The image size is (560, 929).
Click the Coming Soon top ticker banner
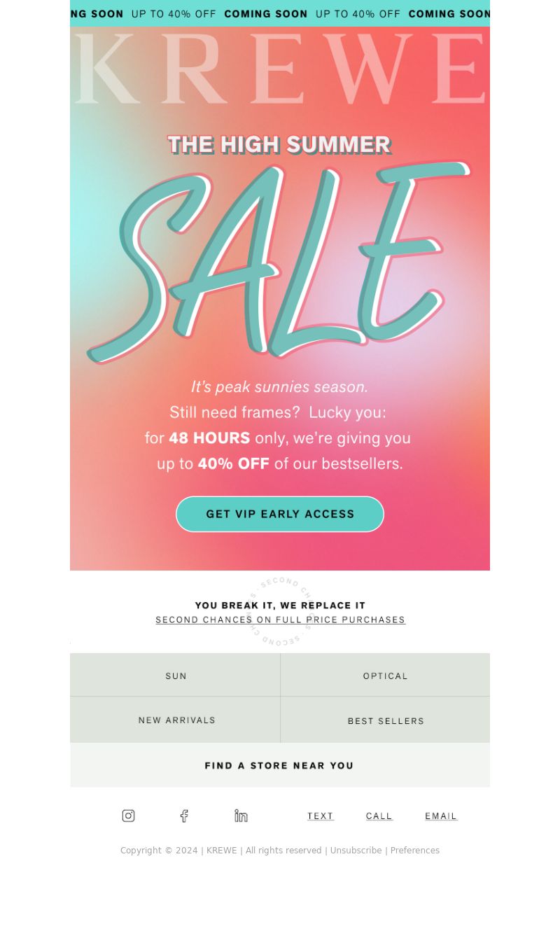[x=280, y=13]
